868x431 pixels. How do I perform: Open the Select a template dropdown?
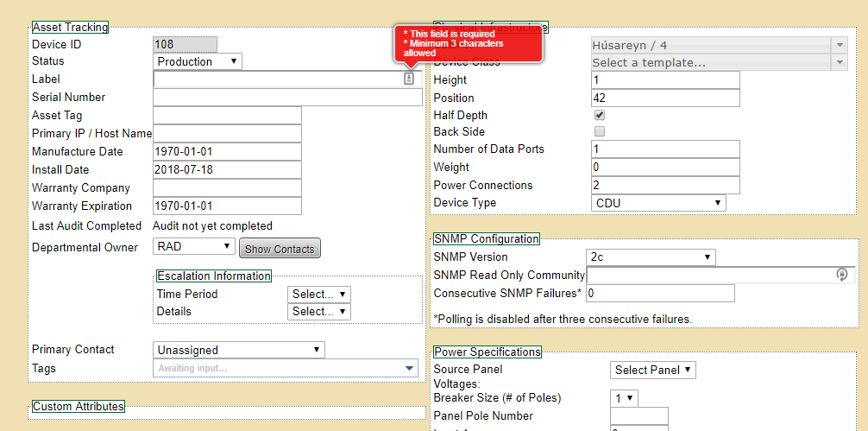point(719,62)
